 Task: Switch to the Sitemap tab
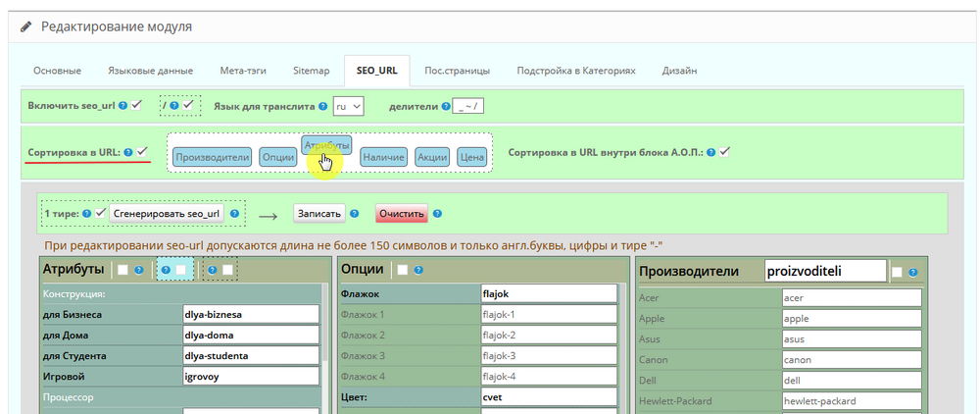(312, 71)
